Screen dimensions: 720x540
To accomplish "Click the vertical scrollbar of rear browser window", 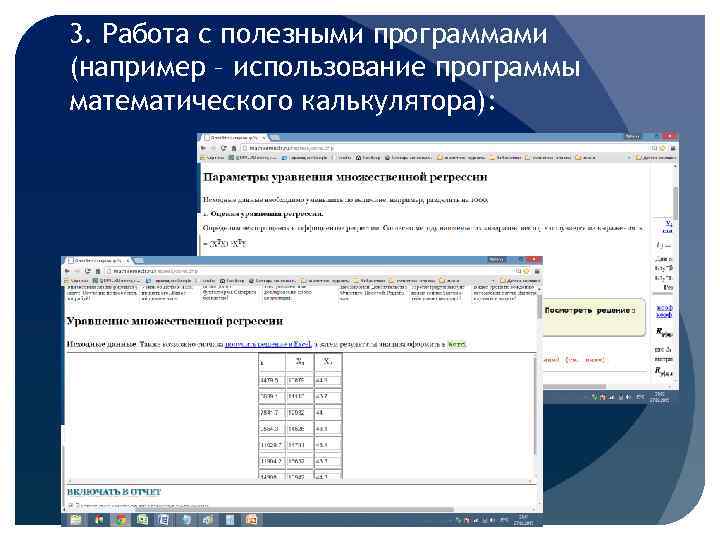I will [x=676, y=202].
